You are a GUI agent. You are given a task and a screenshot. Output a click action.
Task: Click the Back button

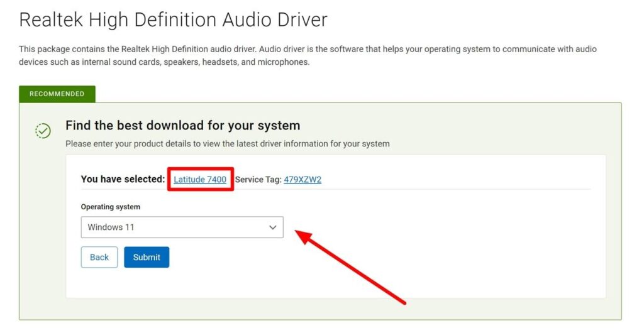tap(99, 257)
